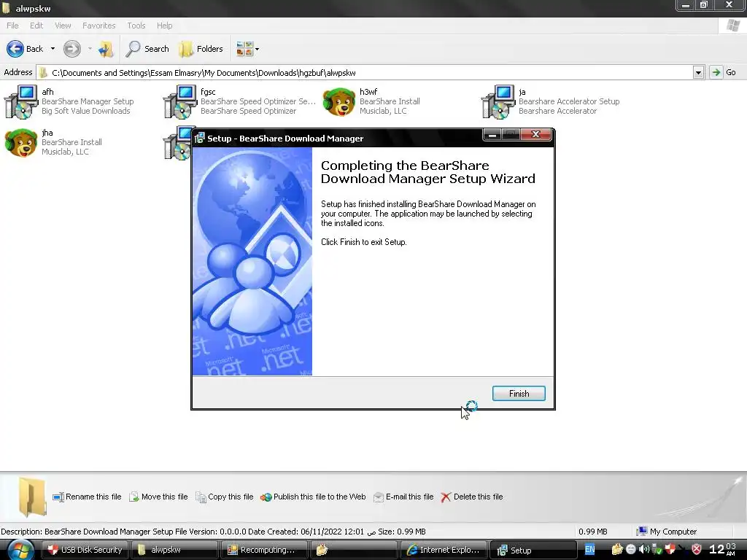This screenshot has height=560, width=747.
Task: Click in the Address path field
Action: (x=365, y=73)
